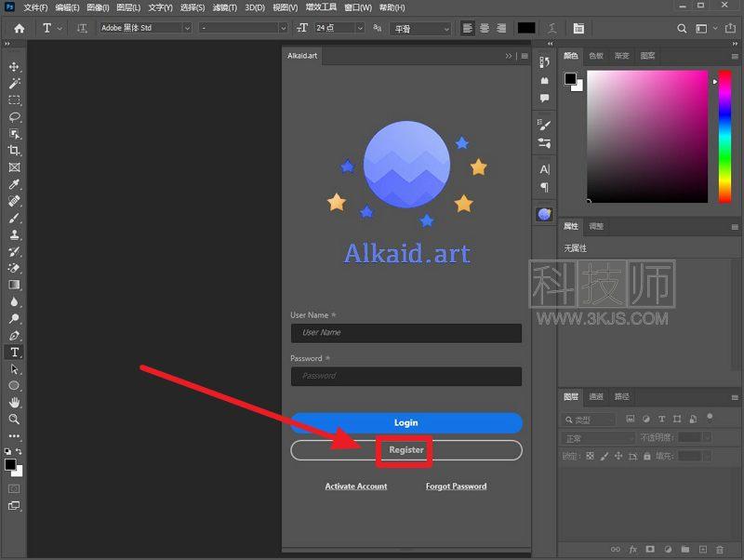Toggle Quick Mask mode
The width and height of the screenshot is (744, 560).
14,488
